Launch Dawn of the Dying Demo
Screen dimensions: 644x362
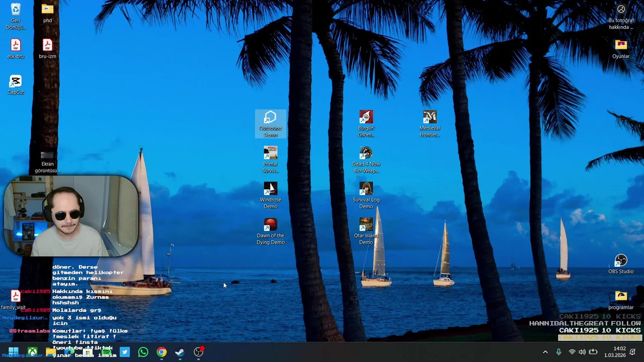click(271, 231)
